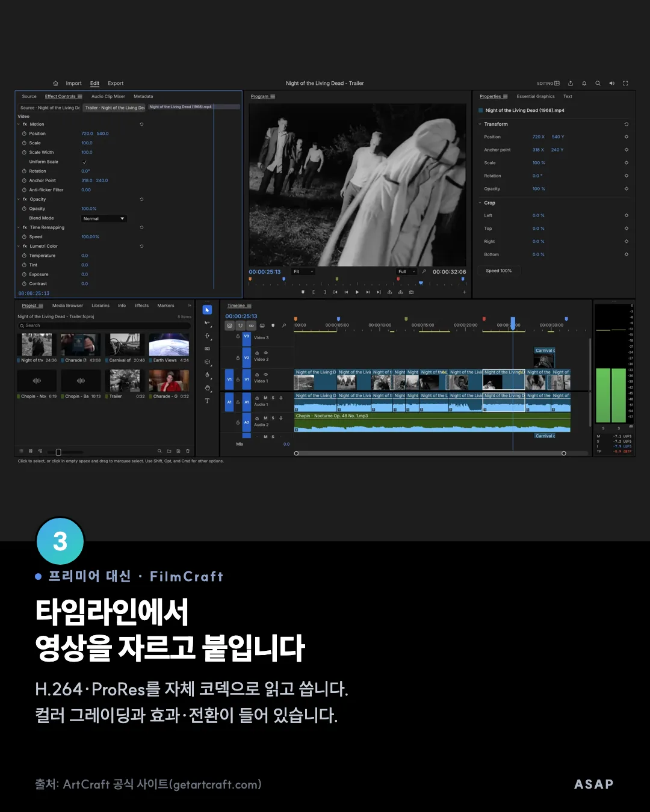Enter full screen using the top-right icon

pyautogui.click(x=625, y=83)
